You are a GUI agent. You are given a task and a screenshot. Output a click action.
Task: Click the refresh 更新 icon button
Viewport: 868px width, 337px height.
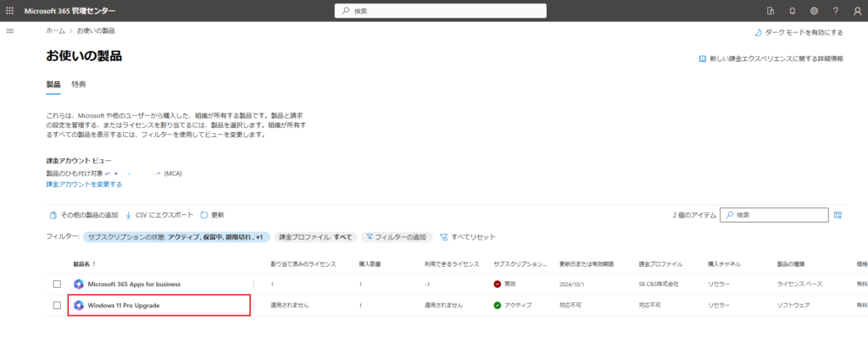212,215
